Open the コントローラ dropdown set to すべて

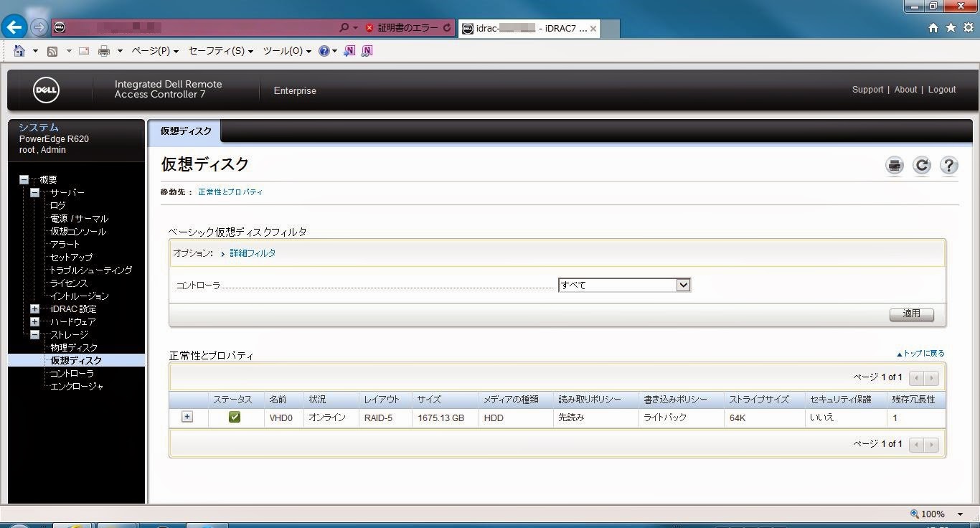624,285
